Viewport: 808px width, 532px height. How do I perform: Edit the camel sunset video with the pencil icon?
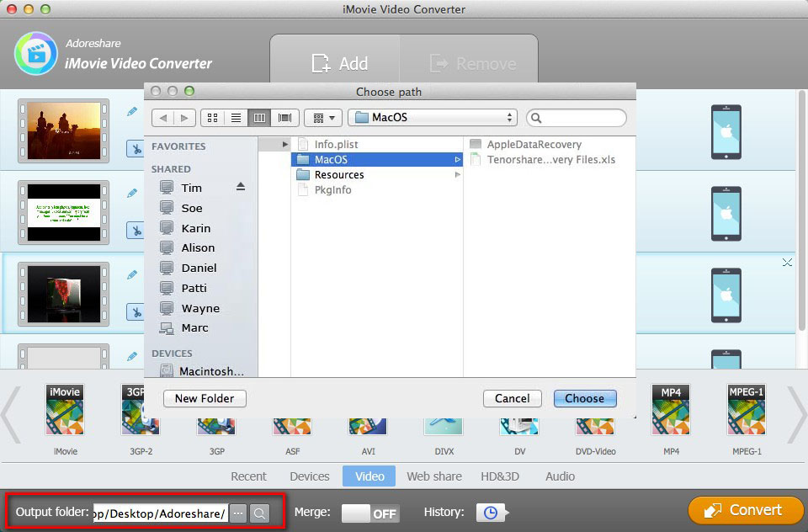point(132,111)
